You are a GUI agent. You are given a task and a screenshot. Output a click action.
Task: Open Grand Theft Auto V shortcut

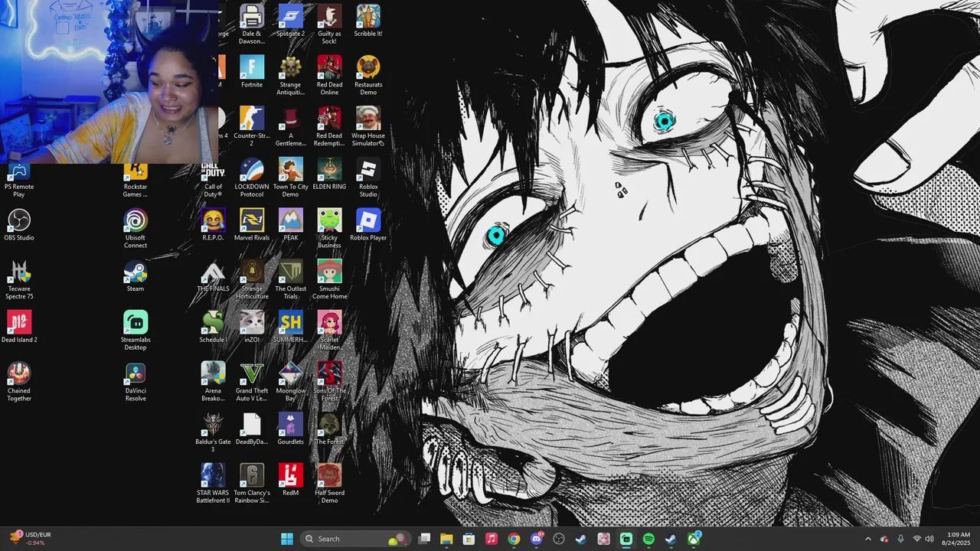click(x=252, y=381)
